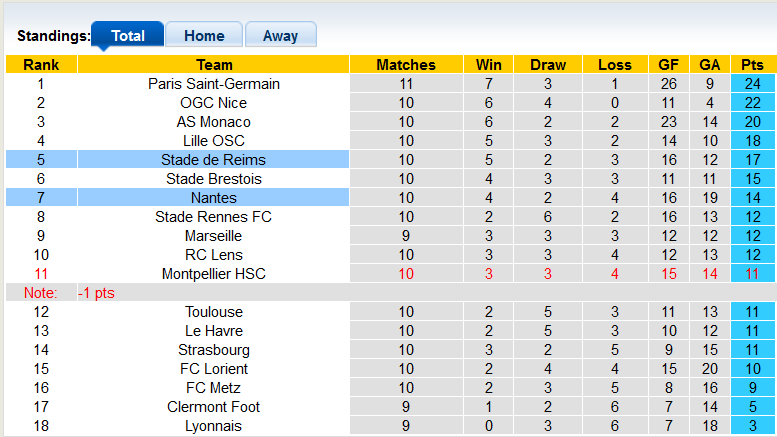The height and width of the screenshot is (437, 777).
Task: Click the Lille OSC team row
Action: [x=213, y=141]
